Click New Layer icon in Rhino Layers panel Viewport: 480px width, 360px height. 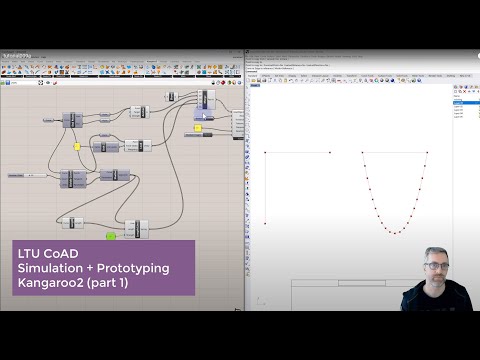coord(456,91)
